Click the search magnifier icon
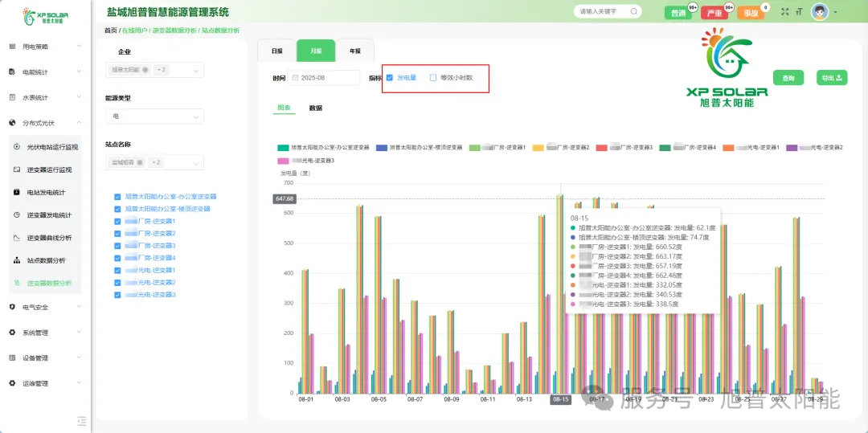The image size is (868, 433). click(x=634, y=12)
